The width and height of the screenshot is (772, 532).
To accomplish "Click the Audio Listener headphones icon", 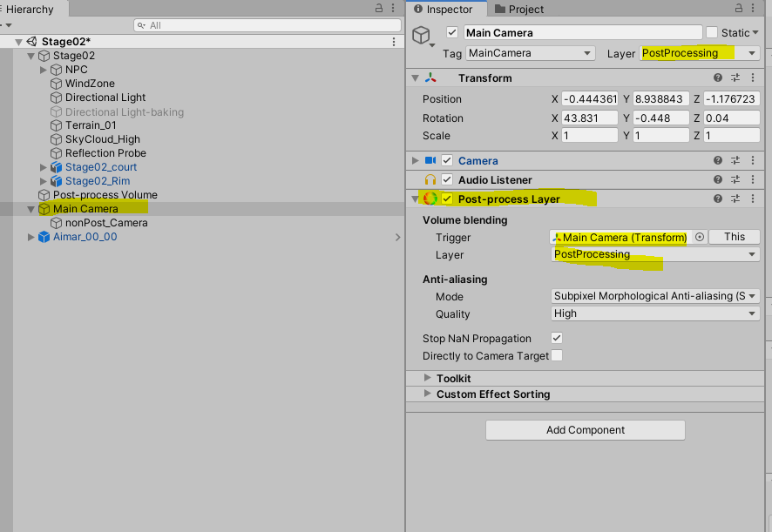I will [x=430, y=179].
